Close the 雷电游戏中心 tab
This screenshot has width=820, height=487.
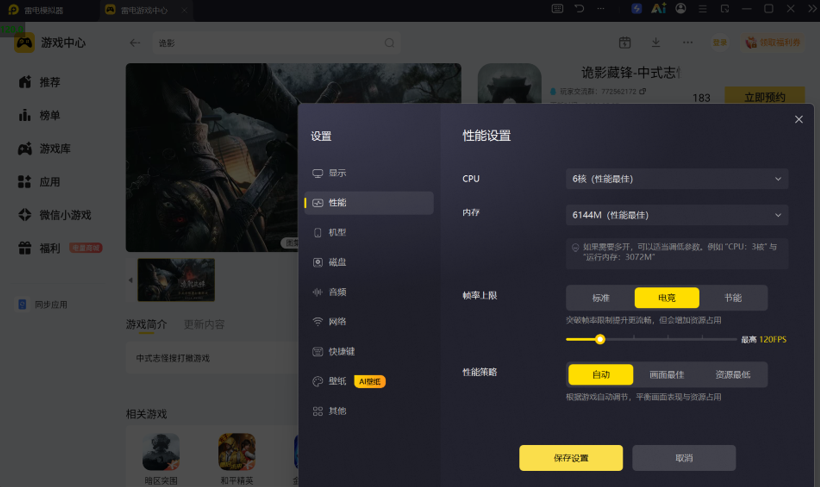184,10
